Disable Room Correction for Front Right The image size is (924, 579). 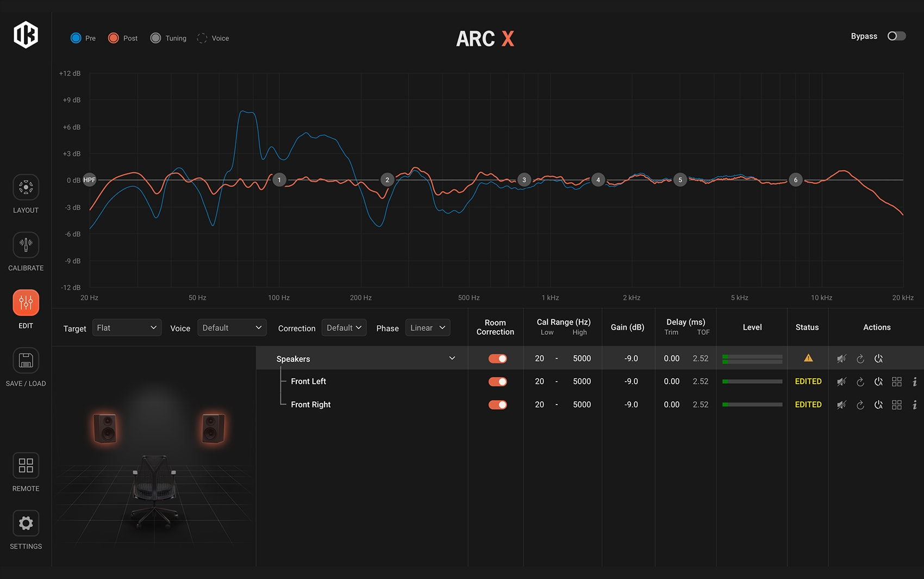coord(497,405)
